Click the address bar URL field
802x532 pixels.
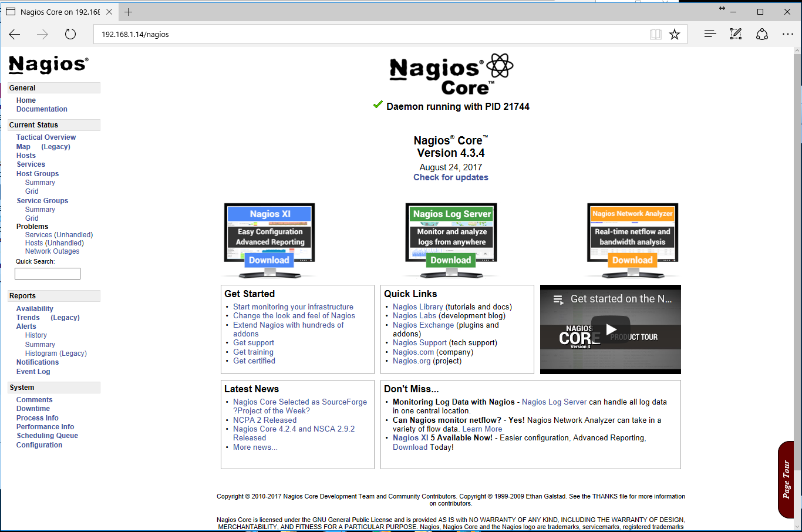(x=370, y=34)
